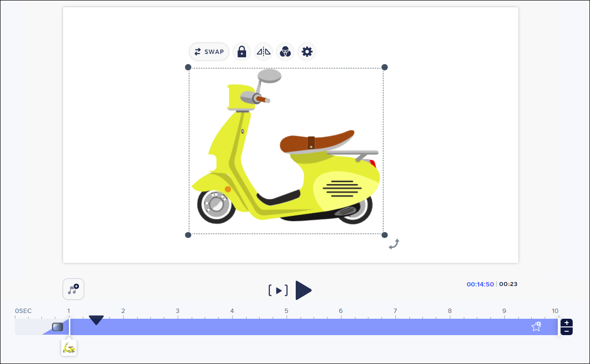The height and width of the screenshot is (364, 590).
Task: Add a motion effect with the star icon
Action: [536, 327]
